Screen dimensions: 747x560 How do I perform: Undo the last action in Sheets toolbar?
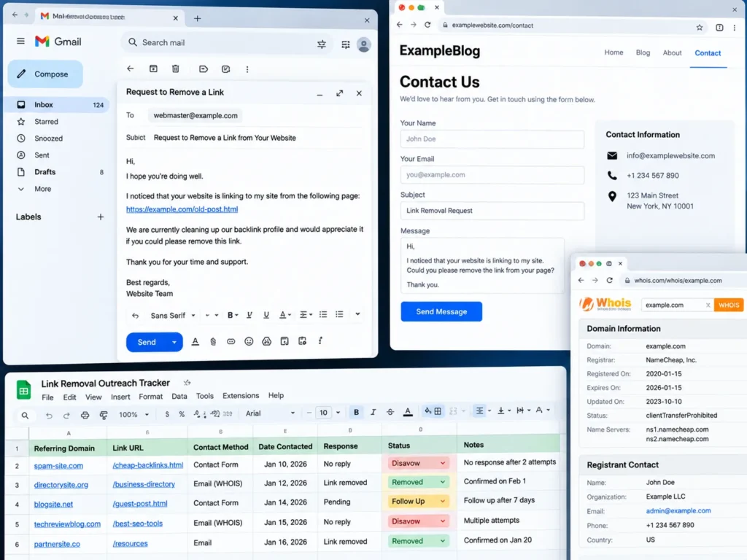49,415
